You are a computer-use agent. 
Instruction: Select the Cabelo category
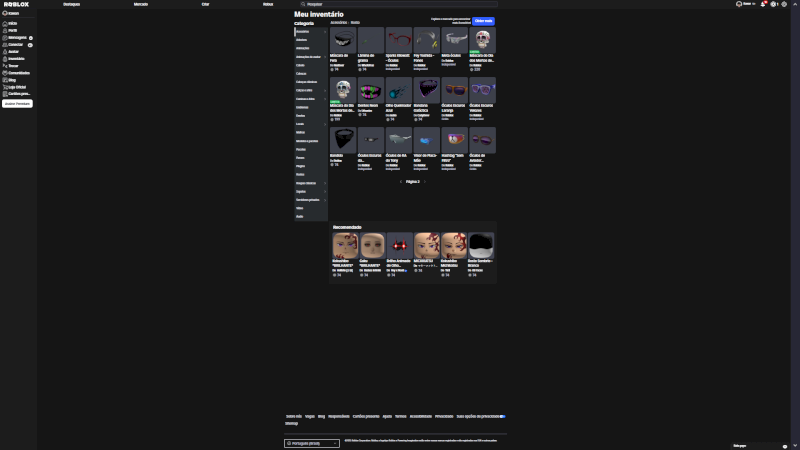click(x=300, y=65)
